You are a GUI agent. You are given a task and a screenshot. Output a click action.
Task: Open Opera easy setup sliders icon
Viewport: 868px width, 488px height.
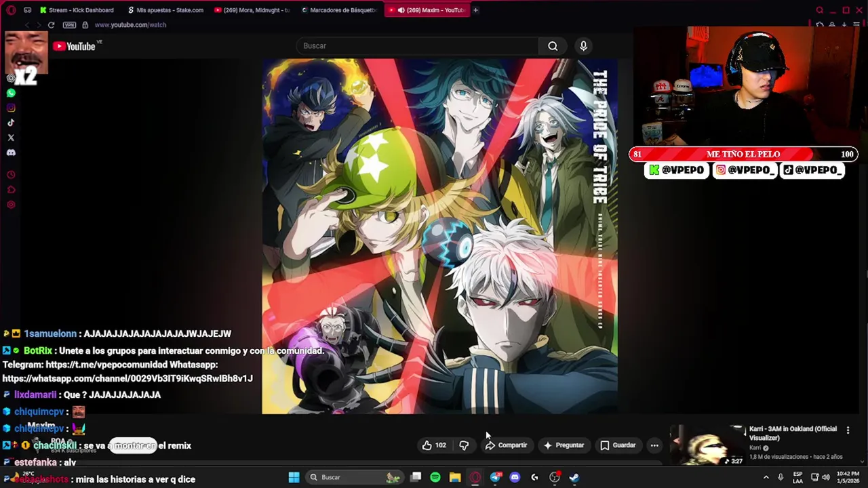point(858,25)
